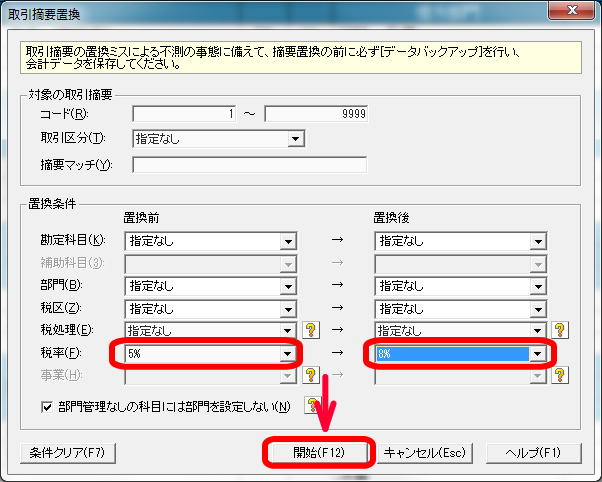Image resolution: width=602 pixels, height=482 pixels.
Task: Open help with ヘルプ(F1) button
Action: (x=534, y=452)
